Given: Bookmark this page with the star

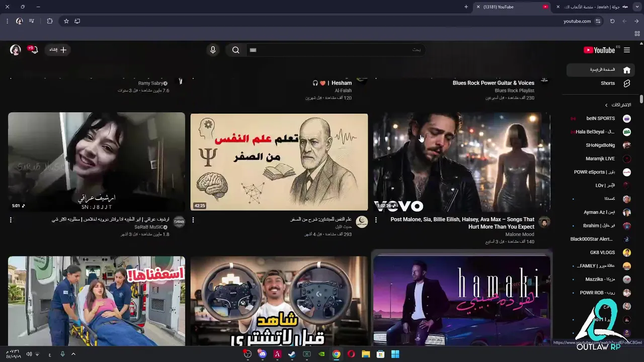Looking at the screenshot, I should pos(66,21).
